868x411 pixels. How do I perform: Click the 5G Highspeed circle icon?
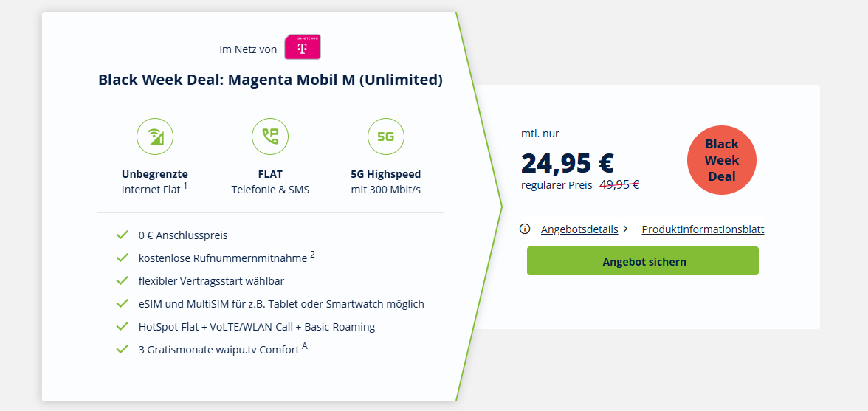coord(385,137)
